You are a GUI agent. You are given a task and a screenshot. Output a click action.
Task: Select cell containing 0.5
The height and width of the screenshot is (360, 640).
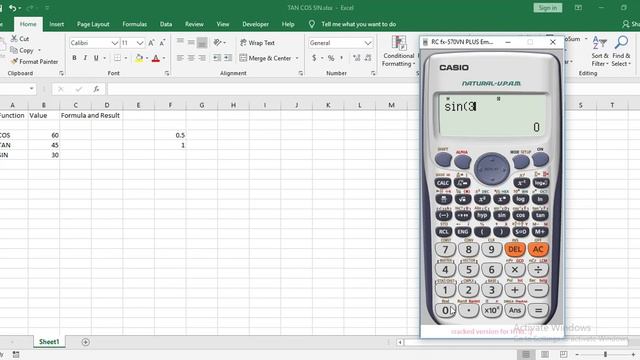coord(170,135)
